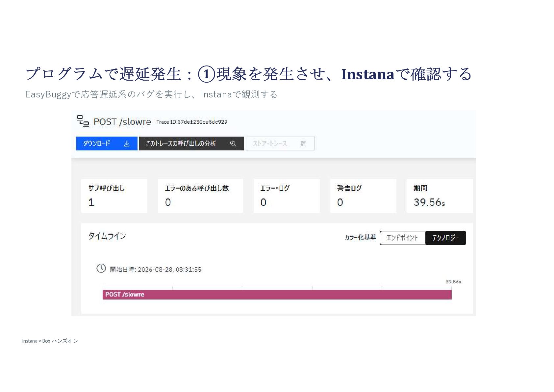Click the download arrow icon
The width and height of the screenshot is (554, 392).
tap(127, 144)
